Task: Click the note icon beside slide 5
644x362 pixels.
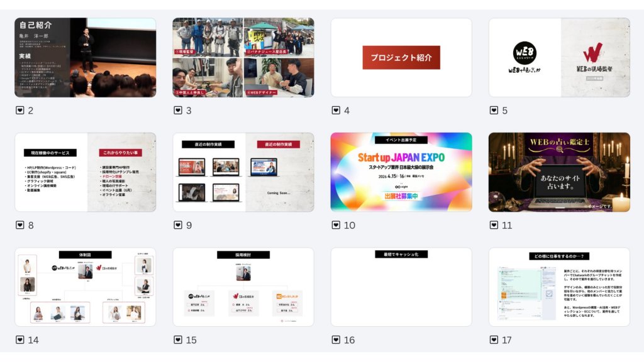Action: coord(494,110)
